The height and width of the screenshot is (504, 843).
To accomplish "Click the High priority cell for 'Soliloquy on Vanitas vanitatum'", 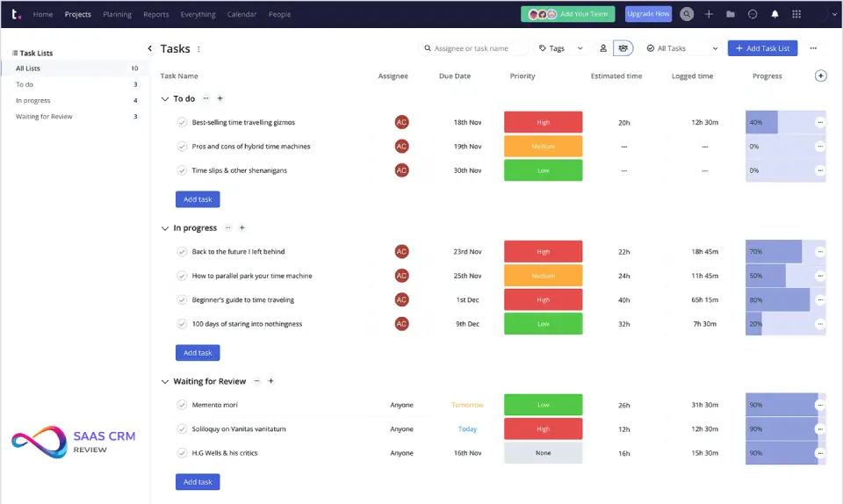I will (543, 429).
